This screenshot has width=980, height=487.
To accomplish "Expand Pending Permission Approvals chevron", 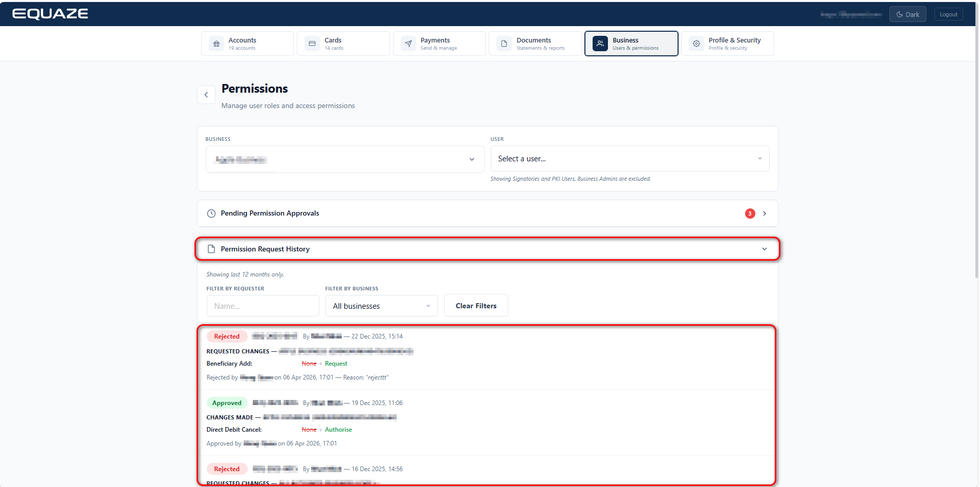I will [x=765, y=214].
